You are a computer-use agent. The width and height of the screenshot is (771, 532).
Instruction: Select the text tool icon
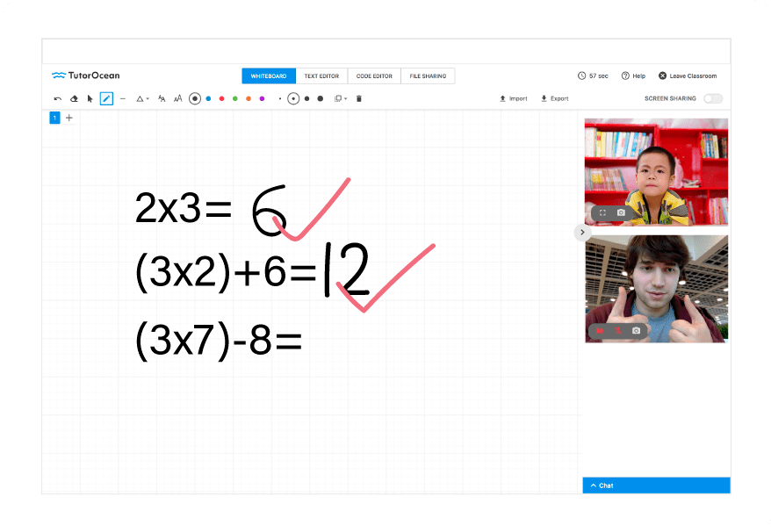click(162, 99)
